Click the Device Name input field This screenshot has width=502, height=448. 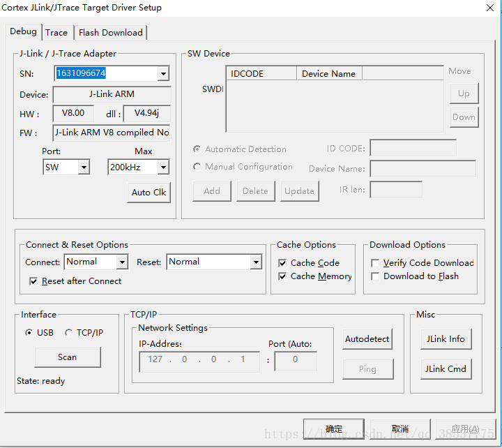(423, 169)
